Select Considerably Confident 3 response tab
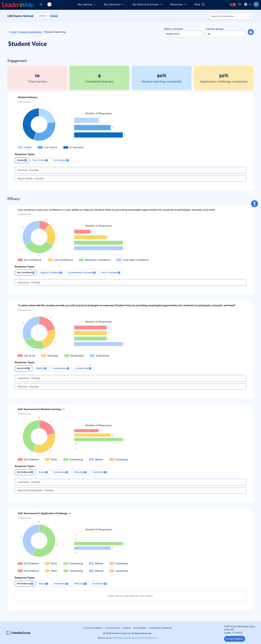The image size is (261, 644). [82, 273]
